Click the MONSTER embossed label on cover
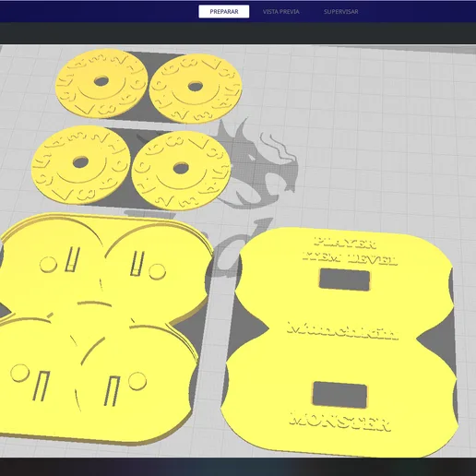 point(340,421)
